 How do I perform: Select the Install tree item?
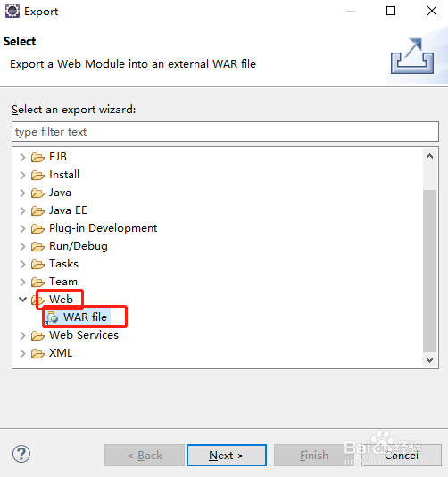(64, 175)
